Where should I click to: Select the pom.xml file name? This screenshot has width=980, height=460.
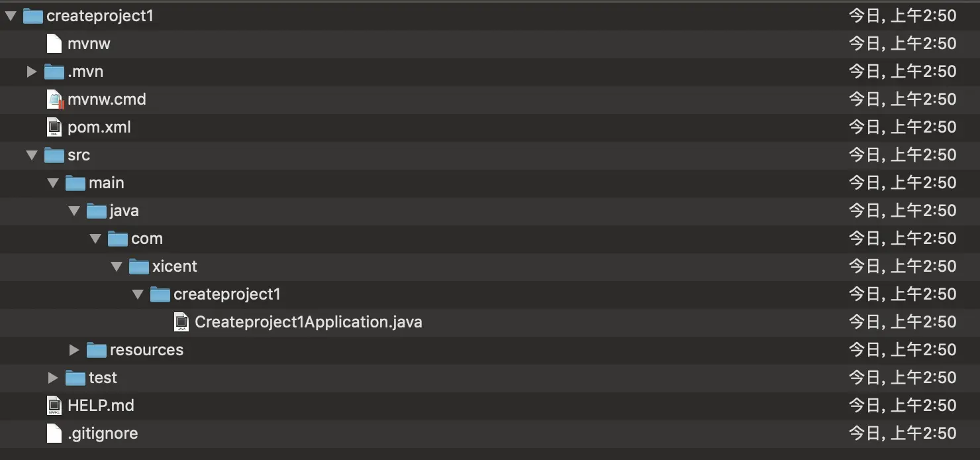click(x=99, y=127)
